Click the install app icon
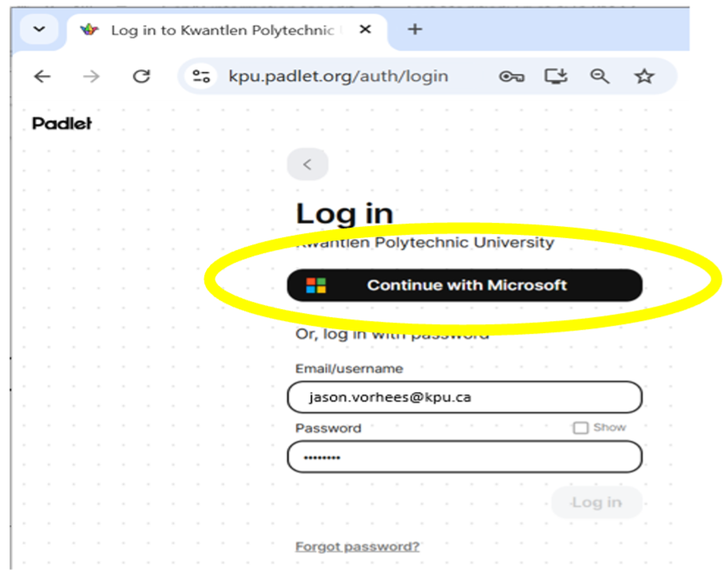Viewport: 728px width, 578px height. (x=556, y=76)
